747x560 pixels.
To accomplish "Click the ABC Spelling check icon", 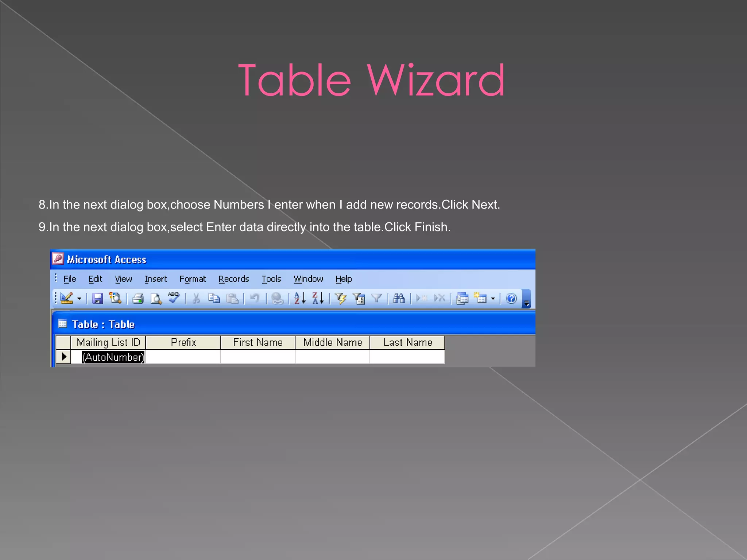I will click(x=174, y=297).
